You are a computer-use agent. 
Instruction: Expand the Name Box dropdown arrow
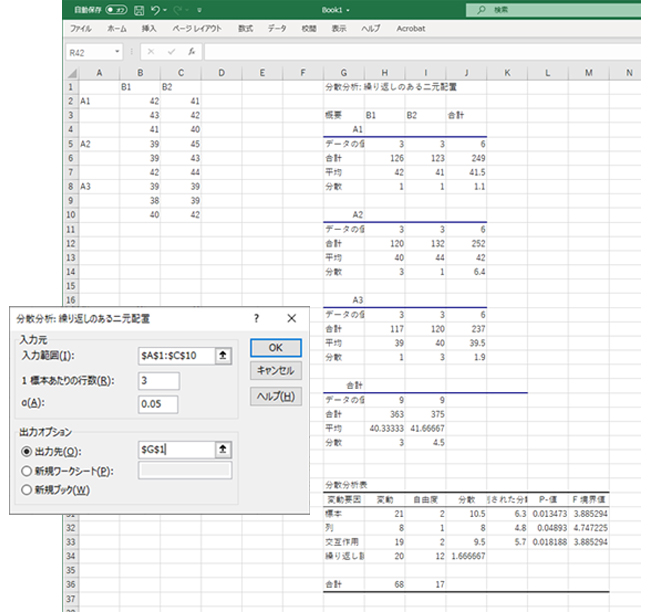(x=117, y=52)
